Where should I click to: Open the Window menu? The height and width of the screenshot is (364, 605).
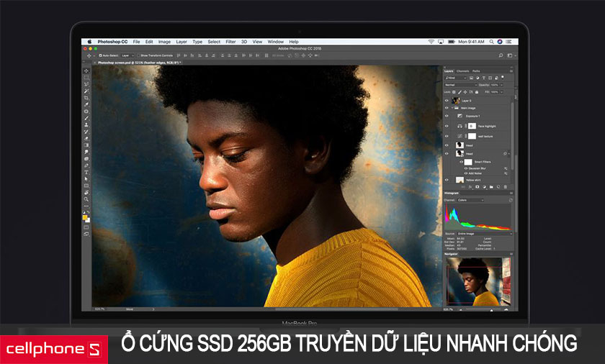click(275, 42)
